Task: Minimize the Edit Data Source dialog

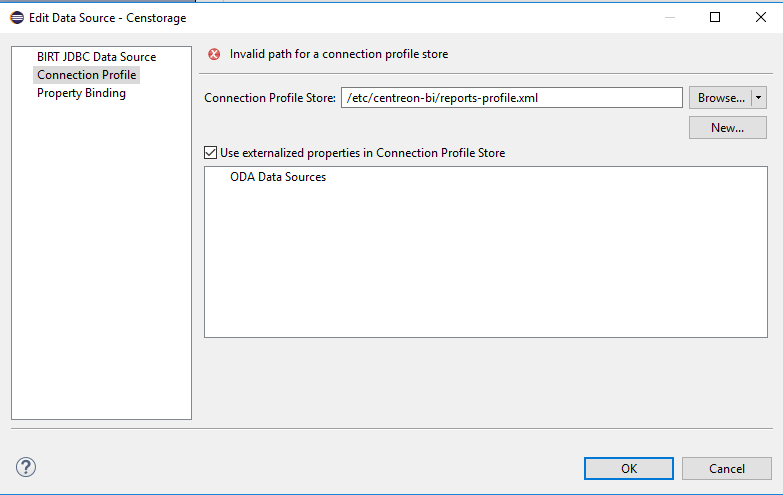Action: [668, 17]
